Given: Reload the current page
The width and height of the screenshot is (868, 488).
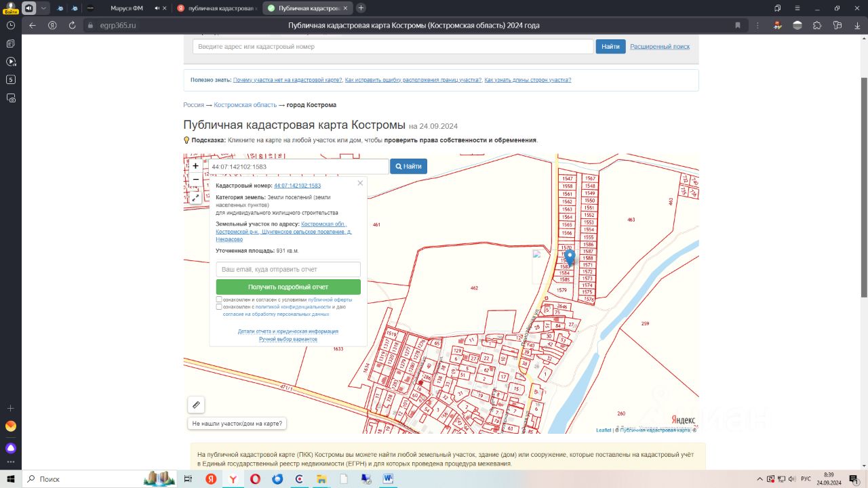Looking at the screenshot, I should [x=72, y=25].
